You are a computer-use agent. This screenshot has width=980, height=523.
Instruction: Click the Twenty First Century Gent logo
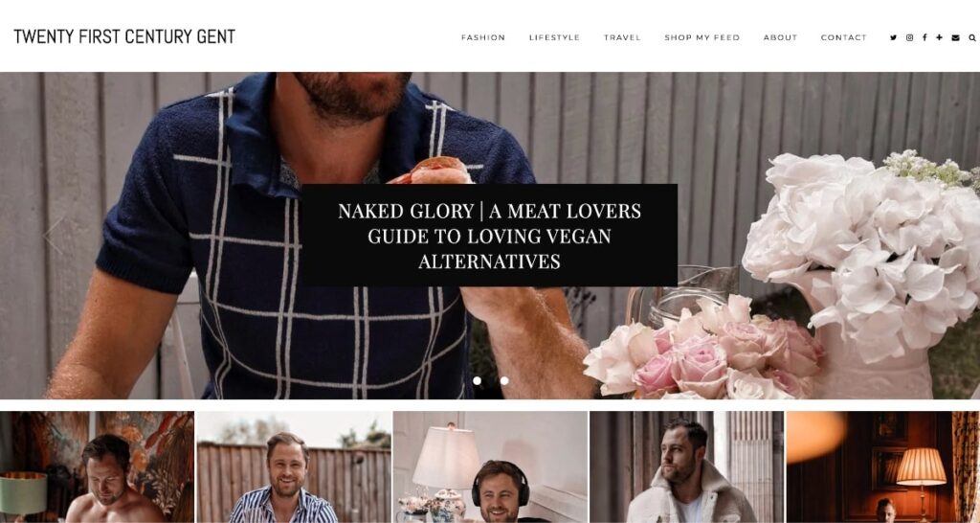click(124, 37)
